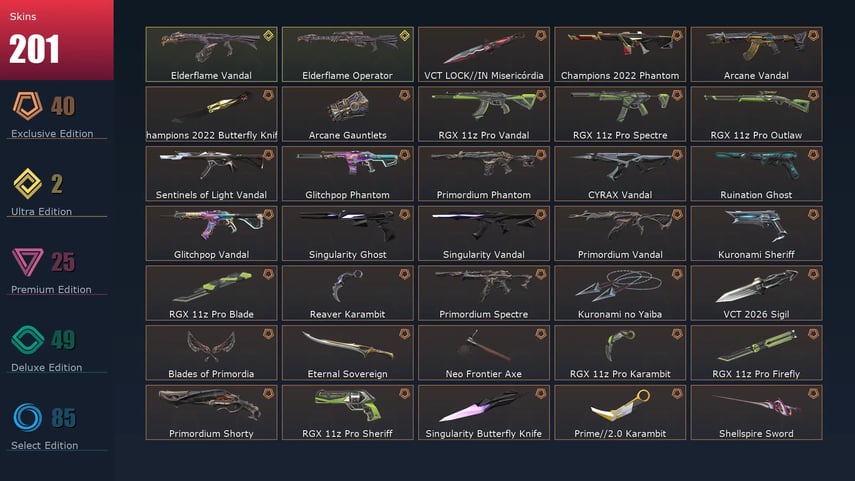Viewport: 855px width, 481px height.
Task: Filter by Premium Edition label
Action: tap(51, 290)
